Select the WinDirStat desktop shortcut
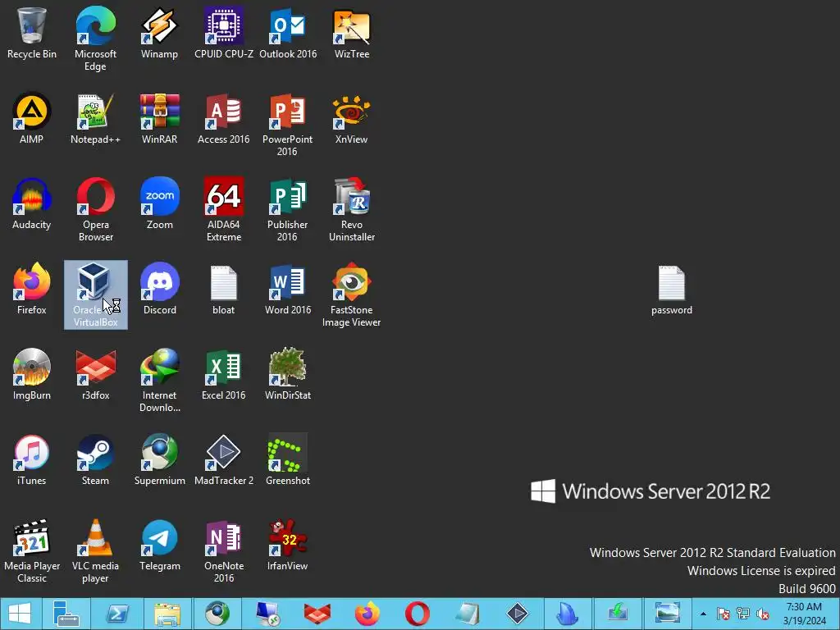 288,374
